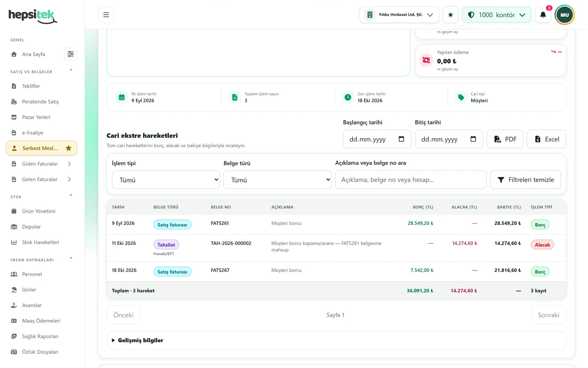This screenshot has width=588, height=368.
Task: Open the end date calendar picker icon
Action: point(473,139)
